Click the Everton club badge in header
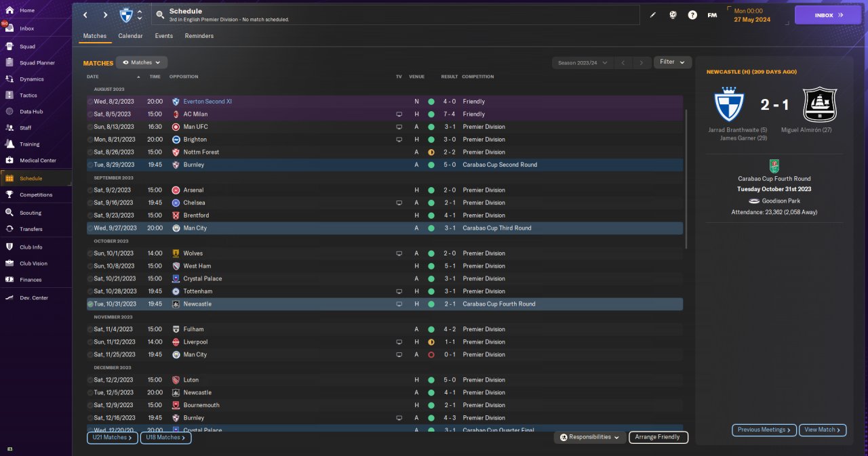868x456 pixels. point(126,15)
